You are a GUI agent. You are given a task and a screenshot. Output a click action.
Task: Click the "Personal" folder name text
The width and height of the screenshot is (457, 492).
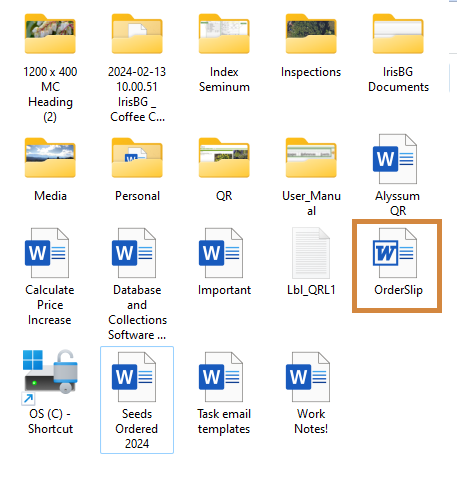pos(137,196)
